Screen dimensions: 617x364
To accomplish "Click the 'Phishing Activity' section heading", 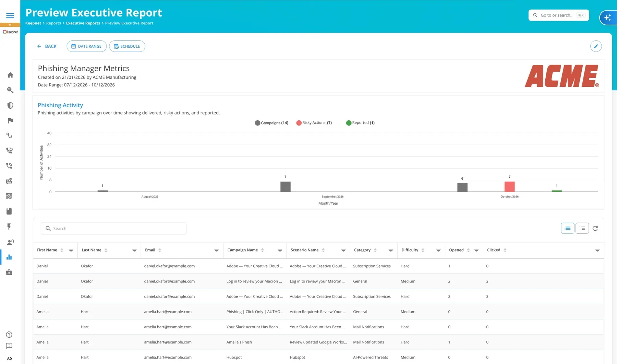I will 60,105.
